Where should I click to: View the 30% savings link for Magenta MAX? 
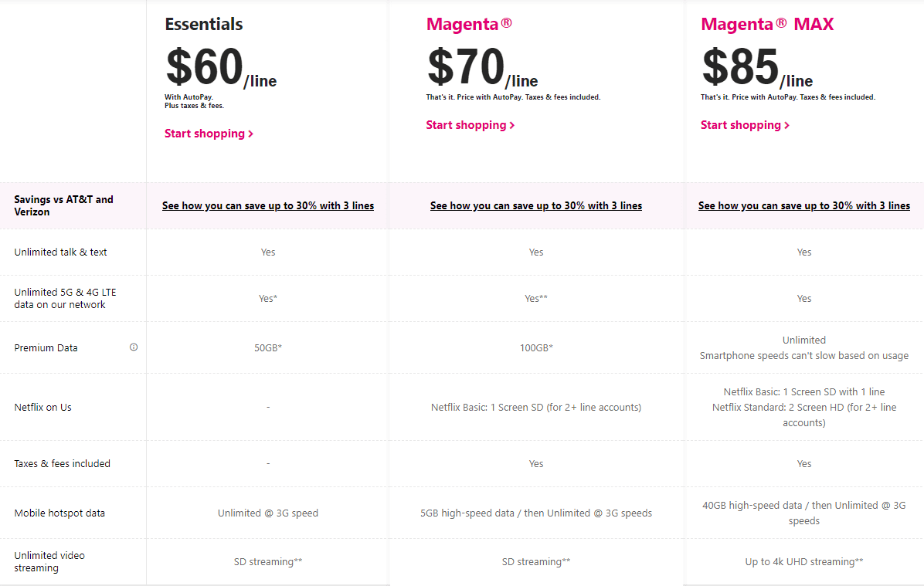click(x=804, y=205)
